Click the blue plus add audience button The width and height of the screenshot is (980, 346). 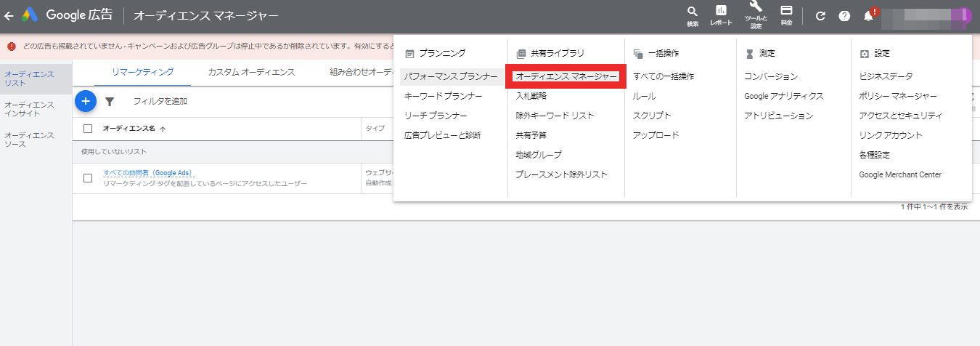(x=86, y=101)
